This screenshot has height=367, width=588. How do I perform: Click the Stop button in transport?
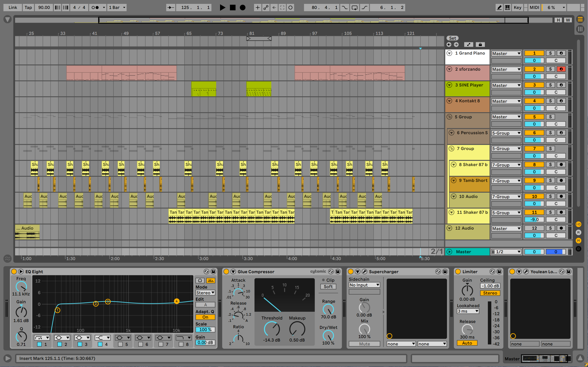(x=232, y=8)
